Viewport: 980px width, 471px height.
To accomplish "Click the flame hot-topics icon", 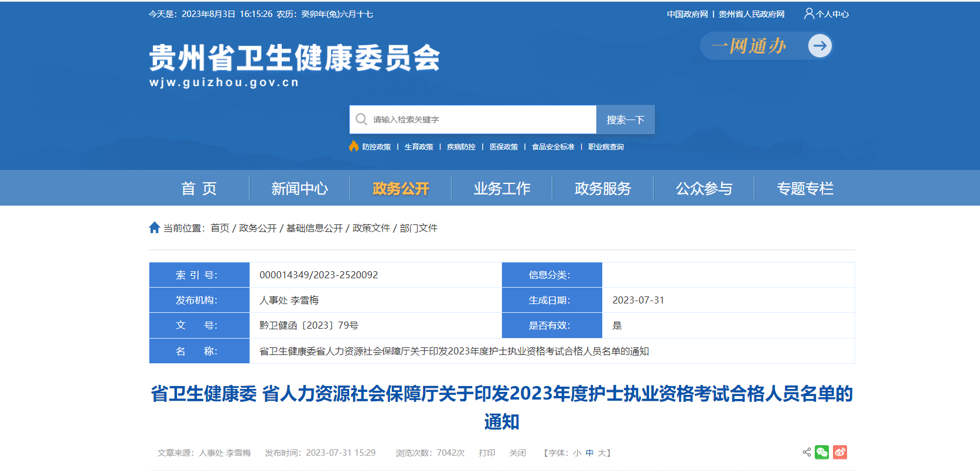I will coord(354,146).
